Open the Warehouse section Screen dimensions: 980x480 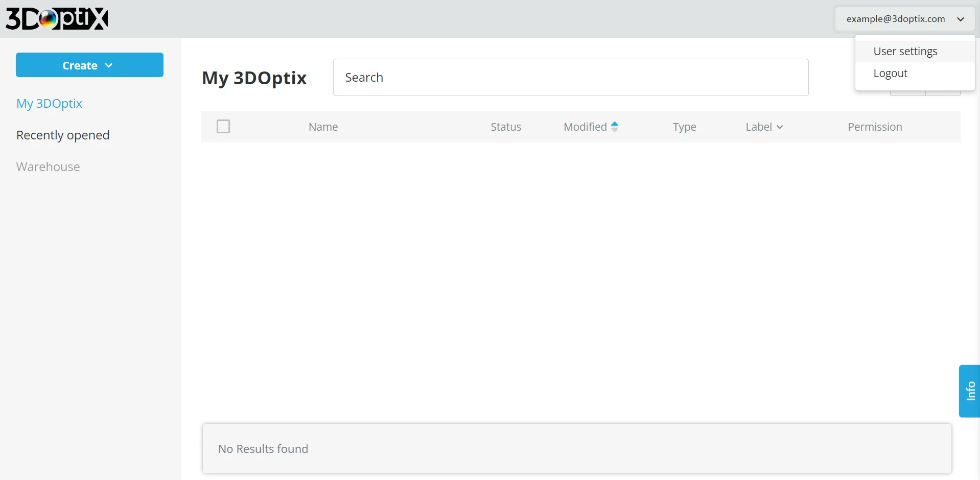48,167
